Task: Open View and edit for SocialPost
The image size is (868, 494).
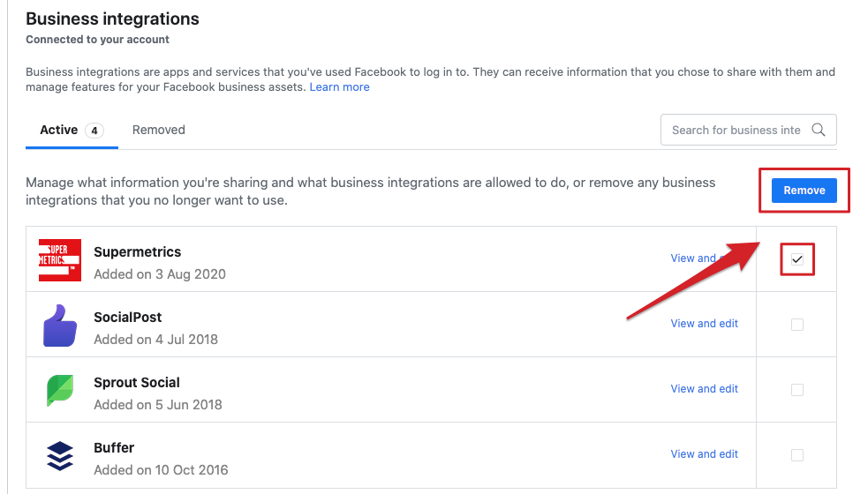Action: [704, 324]
